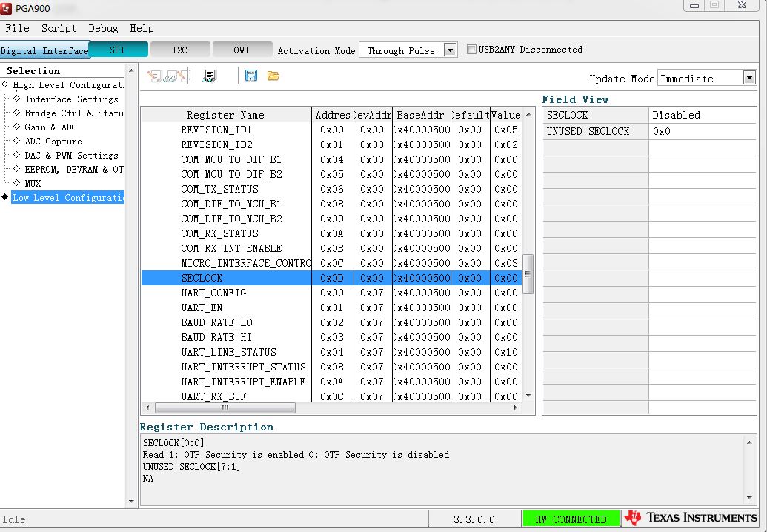
Task: Click the register table scroll-down arrow
Action: tap(528, 395)
